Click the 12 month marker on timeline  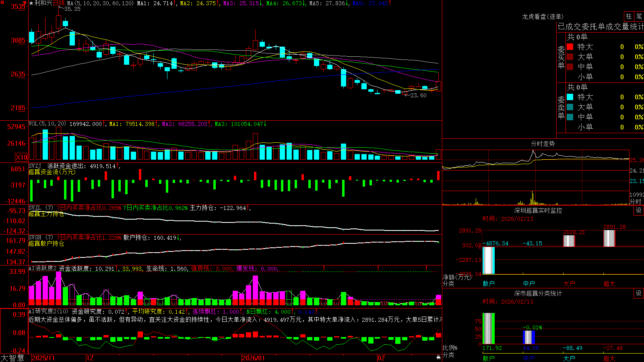pos(90,358)
